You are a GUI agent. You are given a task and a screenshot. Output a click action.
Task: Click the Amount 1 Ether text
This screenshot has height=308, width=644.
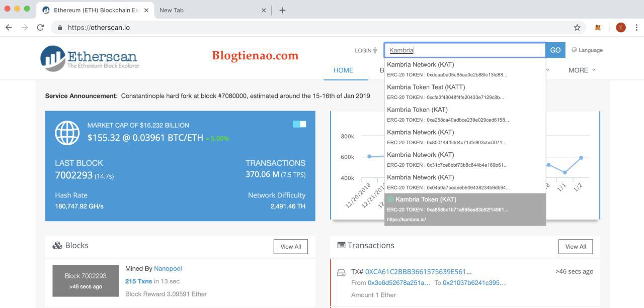point(373,295)
